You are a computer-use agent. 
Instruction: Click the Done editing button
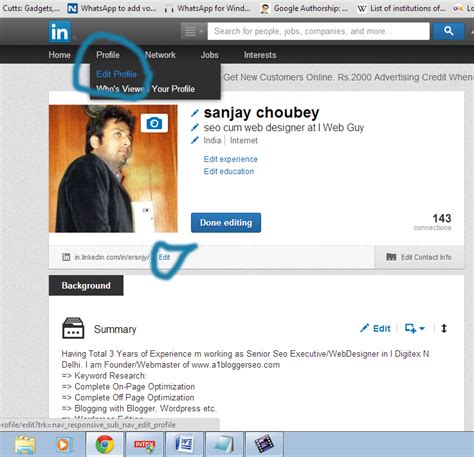(226, 223)
